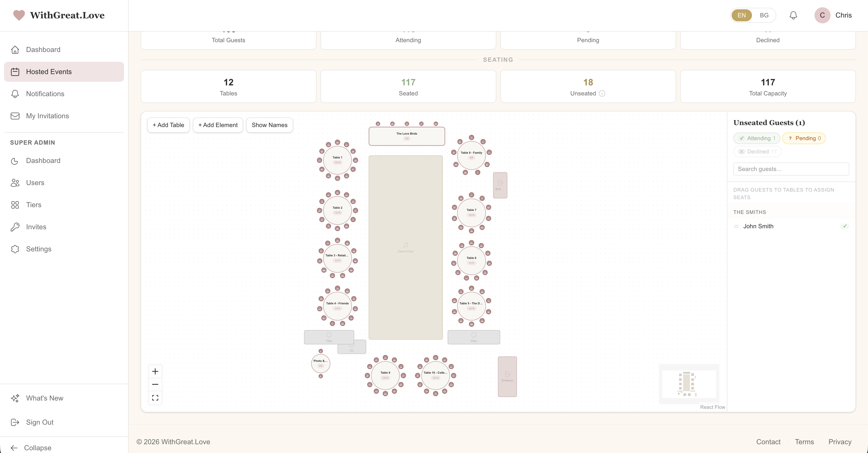Open the Terms footer link

tap(804, 442)
